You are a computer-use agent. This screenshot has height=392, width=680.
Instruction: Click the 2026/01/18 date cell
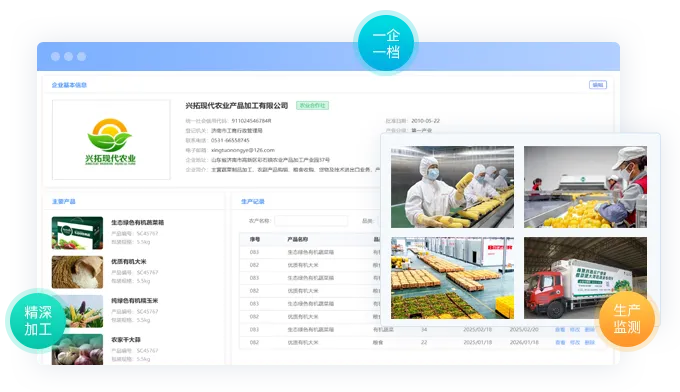[x=524, y=342]
